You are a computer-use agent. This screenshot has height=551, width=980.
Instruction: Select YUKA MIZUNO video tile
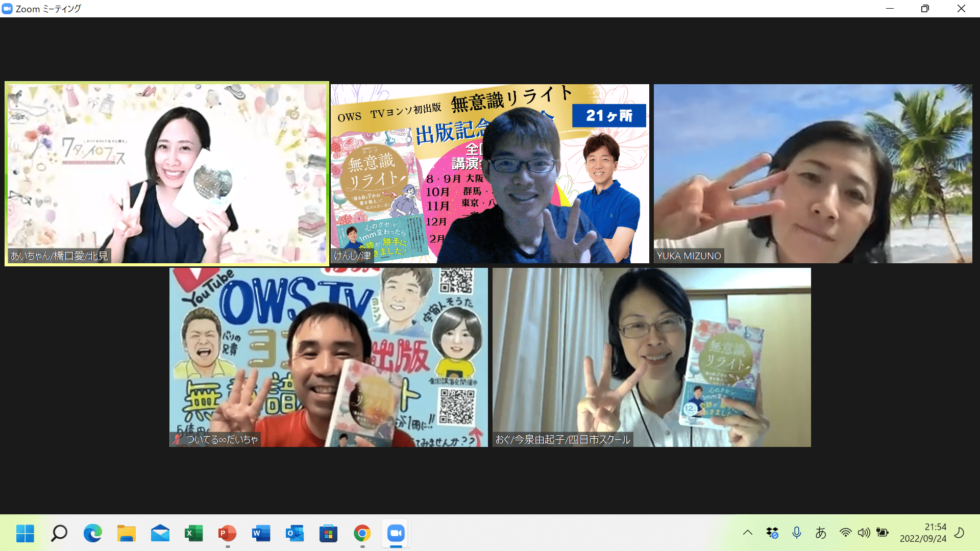point(813,173)
